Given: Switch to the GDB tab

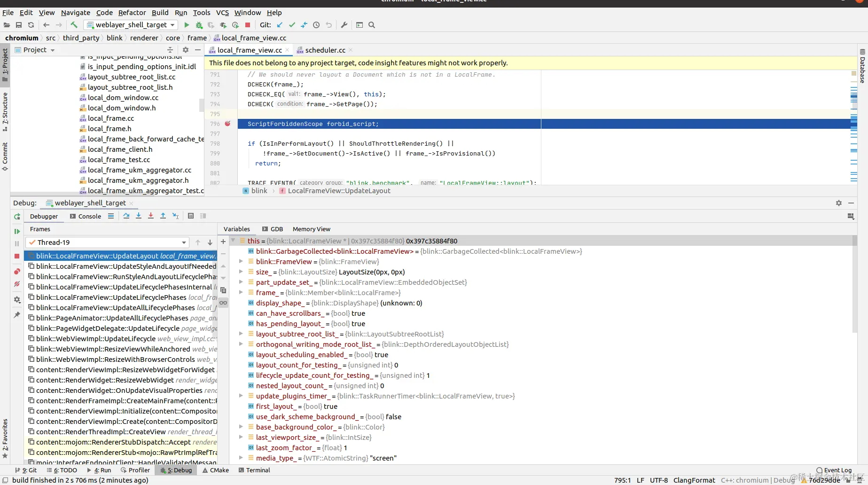Looking at the screenshot, I should [x=273, y=229].
